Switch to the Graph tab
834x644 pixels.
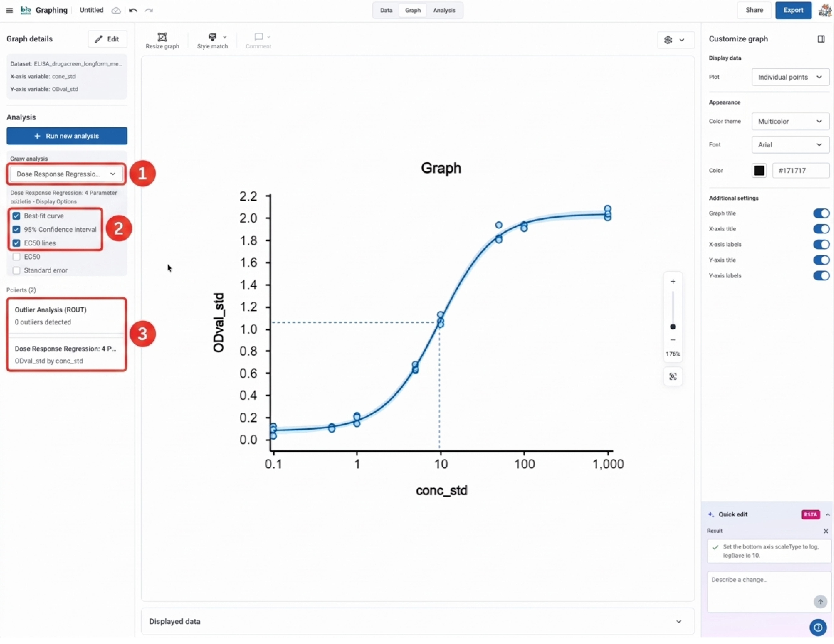(x=413, y=10)
